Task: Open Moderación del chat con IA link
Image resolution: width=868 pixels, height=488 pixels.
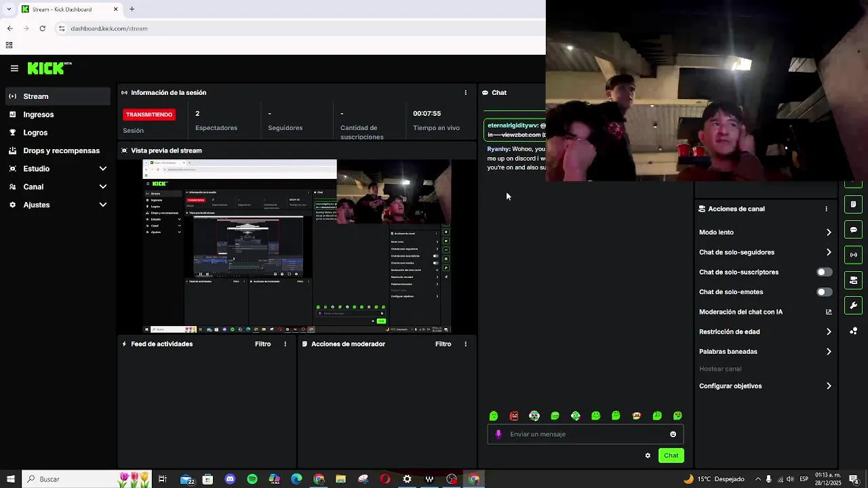Action: (x=765, y=312)
